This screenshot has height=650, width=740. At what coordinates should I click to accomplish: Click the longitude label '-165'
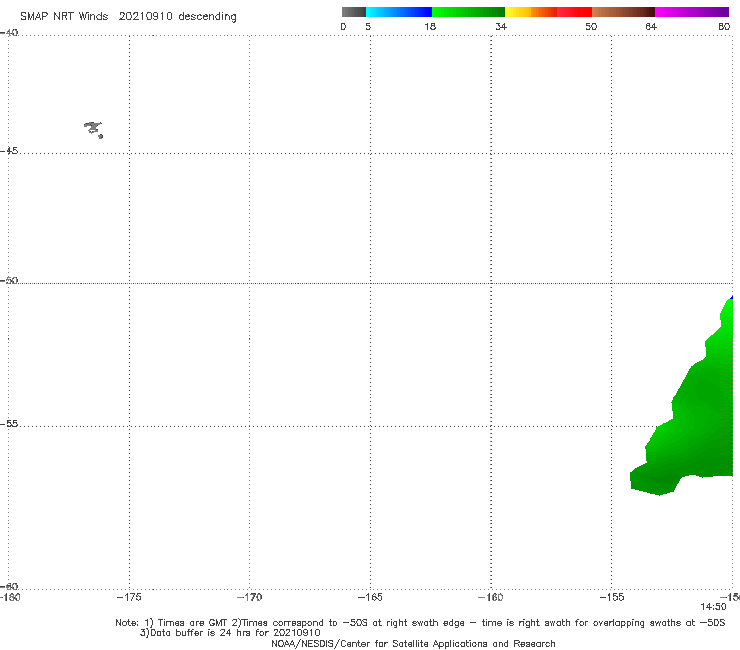tap(370, 597)
